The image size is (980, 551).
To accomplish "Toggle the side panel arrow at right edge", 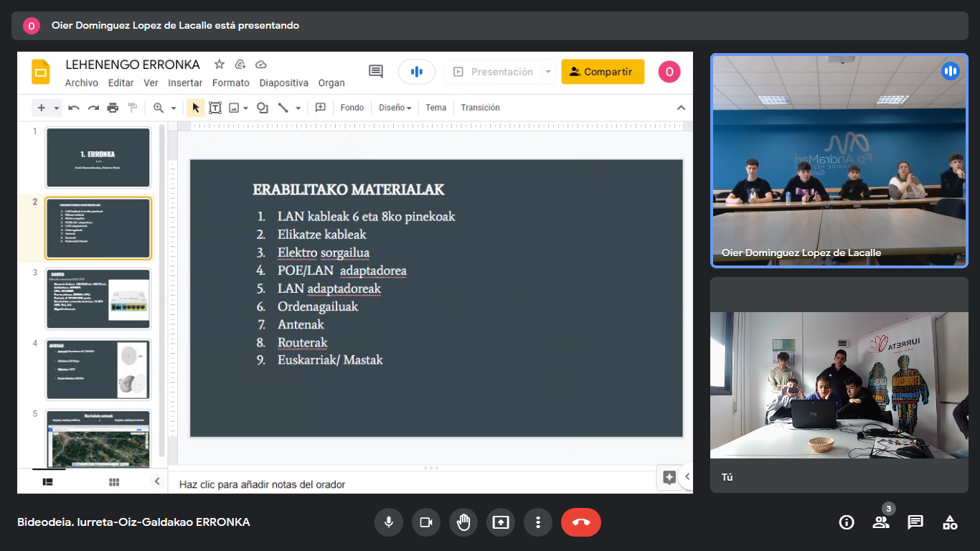I will 687,476.
